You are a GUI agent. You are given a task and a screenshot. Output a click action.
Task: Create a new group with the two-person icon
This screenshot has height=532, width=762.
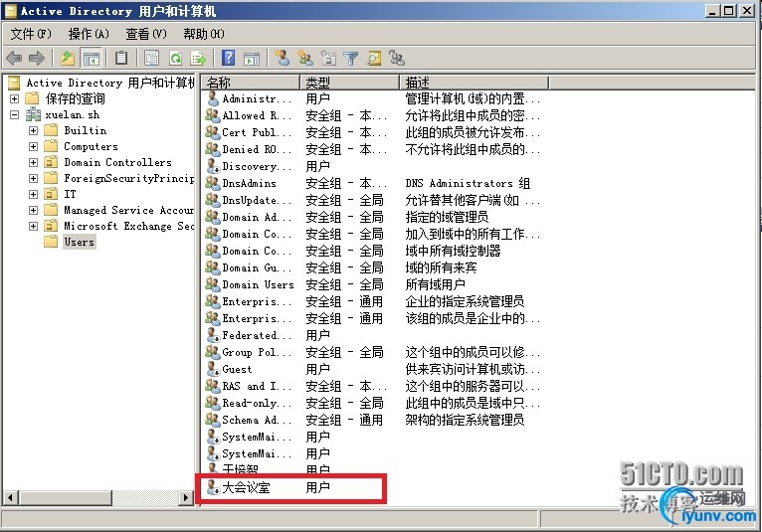[305, 58]
